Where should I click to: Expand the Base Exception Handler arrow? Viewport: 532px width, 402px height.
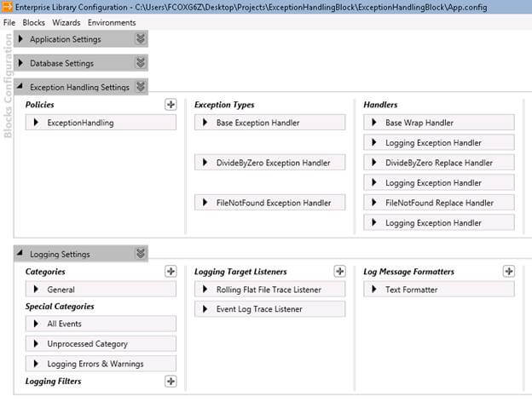click(205, 123)
